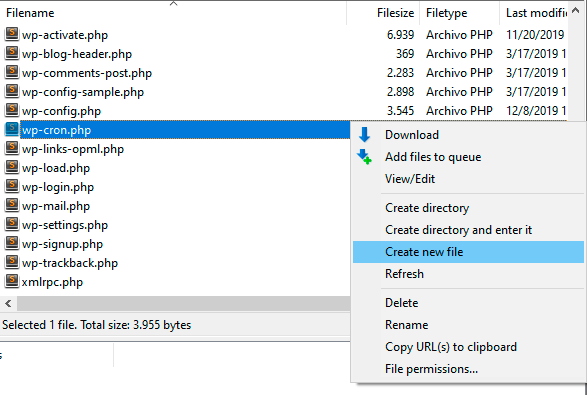Click the 2.283 filesize value
The width and height of the screenshot is (587, 395).
point(400,73)
